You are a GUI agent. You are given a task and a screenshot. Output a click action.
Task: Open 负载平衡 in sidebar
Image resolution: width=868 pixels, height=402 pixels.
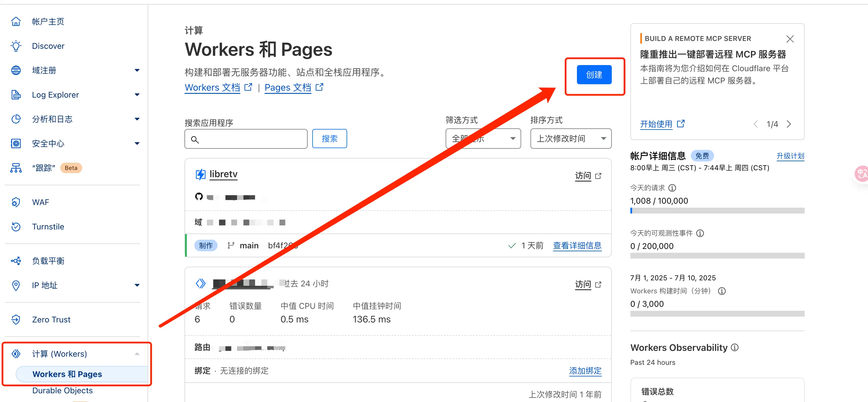coord(48,261)
